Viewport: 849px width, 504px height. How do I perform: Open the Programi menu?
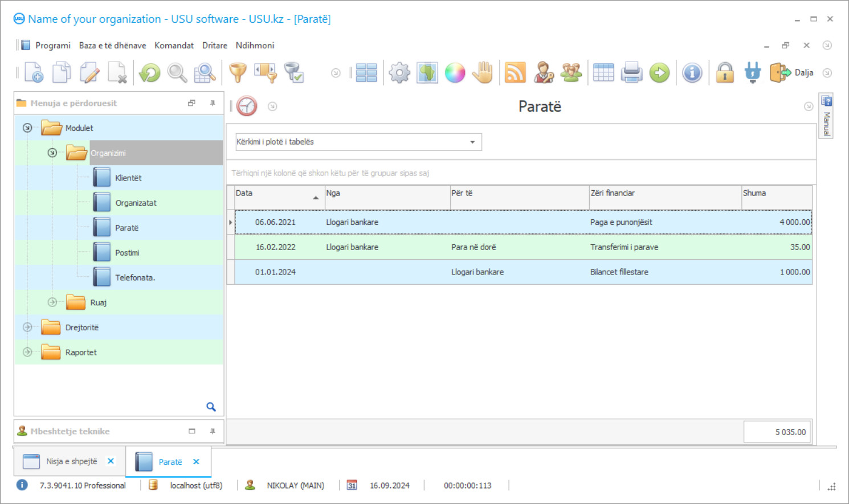pos(52,46)
